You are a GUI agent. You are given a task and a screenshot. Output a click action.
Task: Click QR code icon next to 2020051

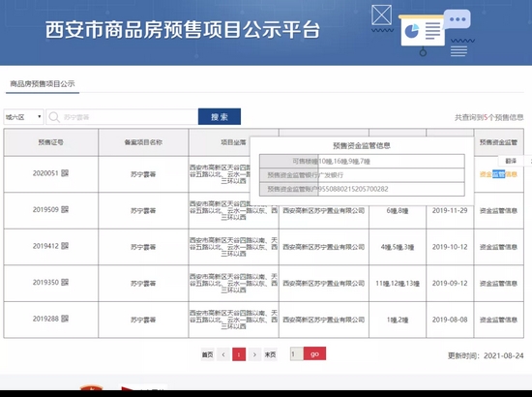(x=65, y=173)
